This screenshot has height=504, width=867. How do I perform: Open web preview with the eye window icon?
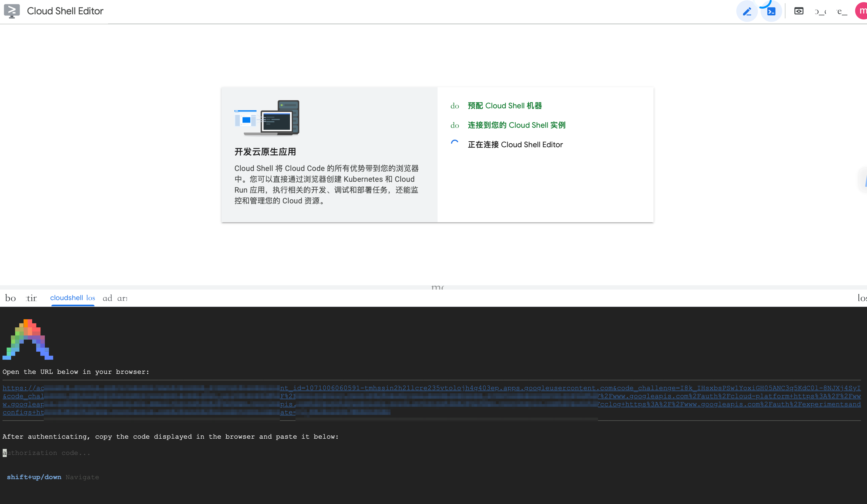(x=799, y=11)
